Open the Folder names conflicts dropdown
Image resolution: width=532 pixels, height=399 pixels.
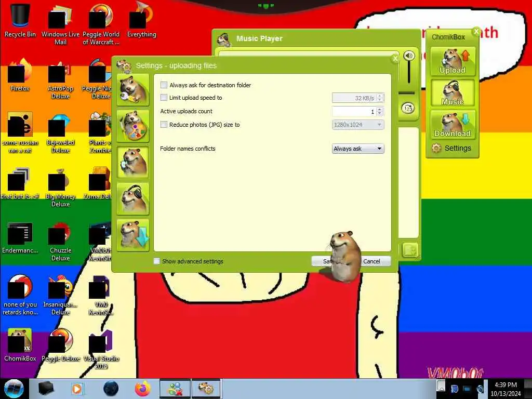[358, 149]
